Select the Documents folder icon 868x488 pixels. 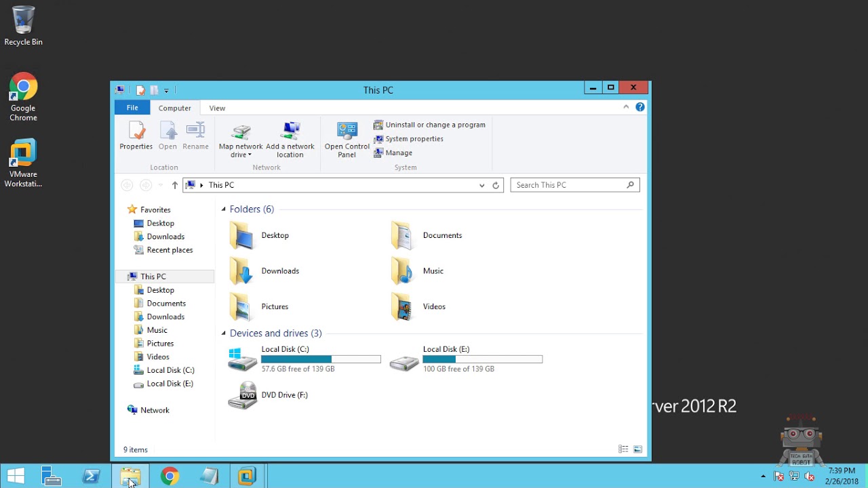(x=403, y=235)
